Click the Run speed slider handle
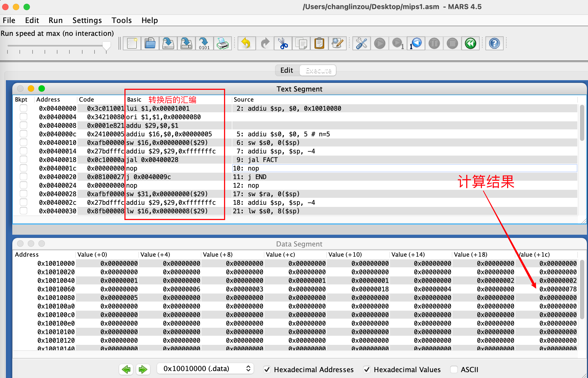This screenshot has width=588, height=378. pos(107,46)
